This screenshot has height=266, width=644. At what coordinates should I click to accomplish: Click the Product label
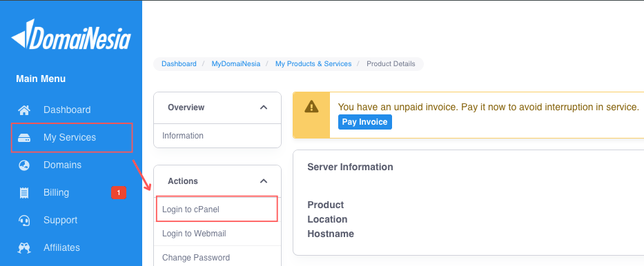coord(326,205)
